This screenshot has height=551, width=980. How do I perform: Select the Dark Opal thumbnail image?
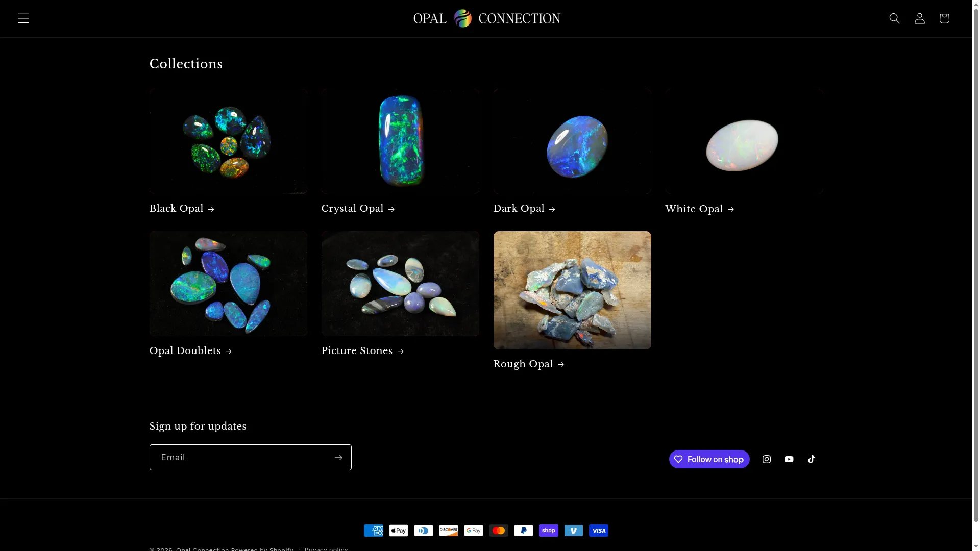(x=572, y=141)
